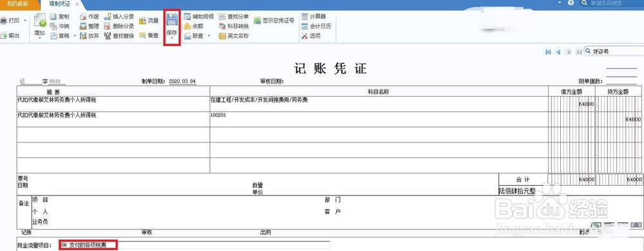The width and height of the screenshot is (644, 251).
Task: Click second row credit amount 64000
Action: [x=618, y=119]
